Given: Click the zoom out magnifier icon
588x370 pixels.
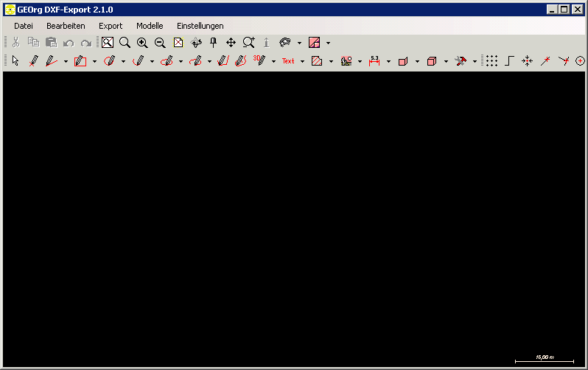Looking at the screenshot, I should coord(160,43).
